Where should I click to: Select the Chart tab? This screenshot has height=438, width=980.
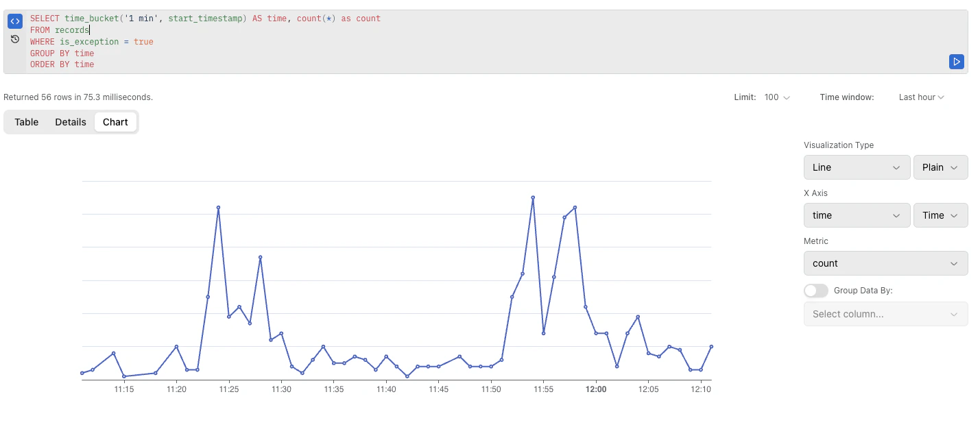point(115,122)
